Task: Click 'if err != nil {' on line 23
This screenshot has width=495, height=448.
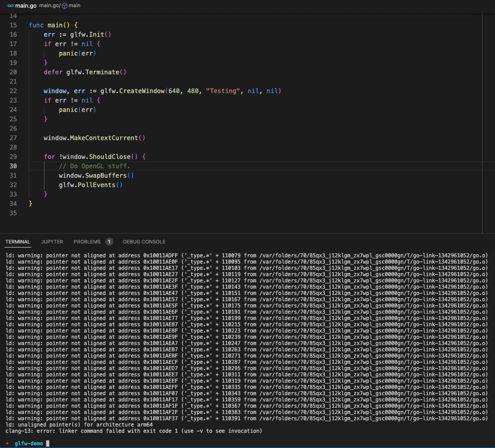Action: [72, 100]
